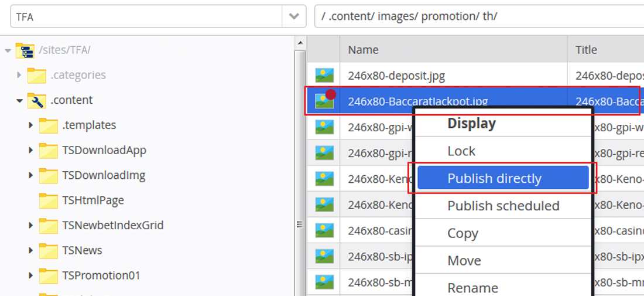The width and height of the screenshot is (644, 296).
Task: Select the .content tree label
Action: (71, 100)
